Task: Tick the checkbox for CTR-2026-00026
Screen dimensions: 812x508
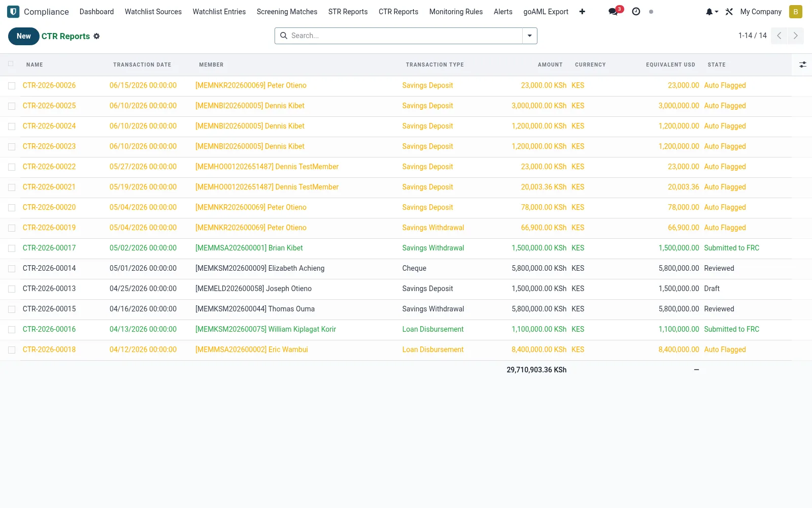Action: 12,86
